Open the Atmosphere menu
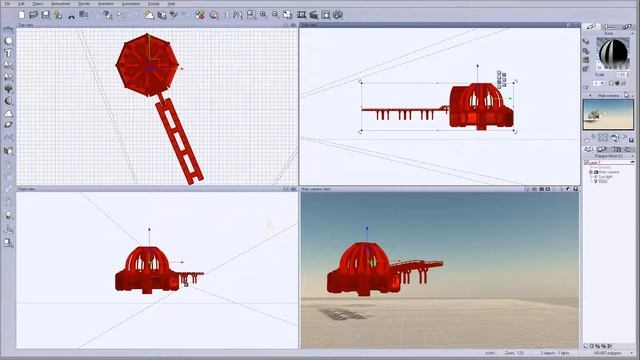 60,4
